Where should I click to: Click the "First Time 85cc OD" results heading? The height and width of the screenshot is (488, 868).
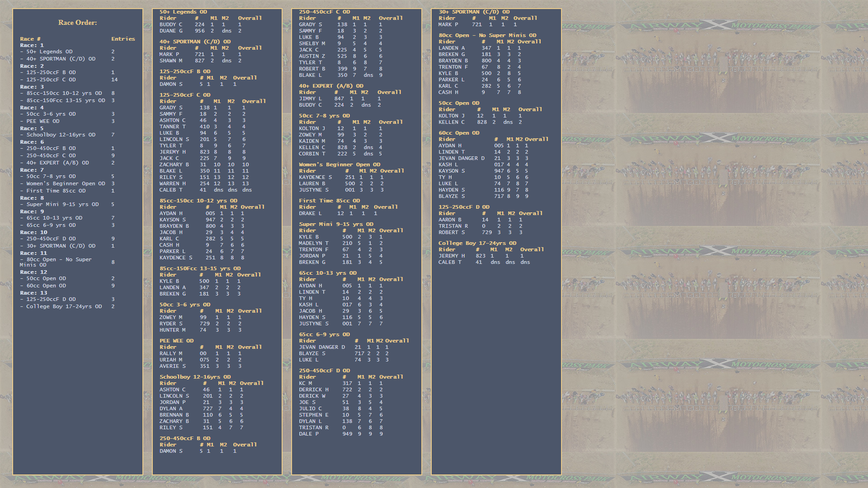330,201
